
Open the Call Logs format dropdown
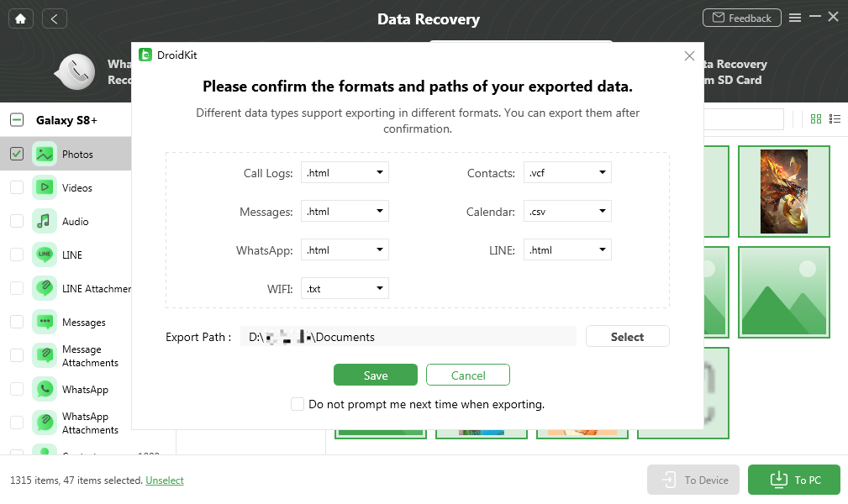(345, 172)
